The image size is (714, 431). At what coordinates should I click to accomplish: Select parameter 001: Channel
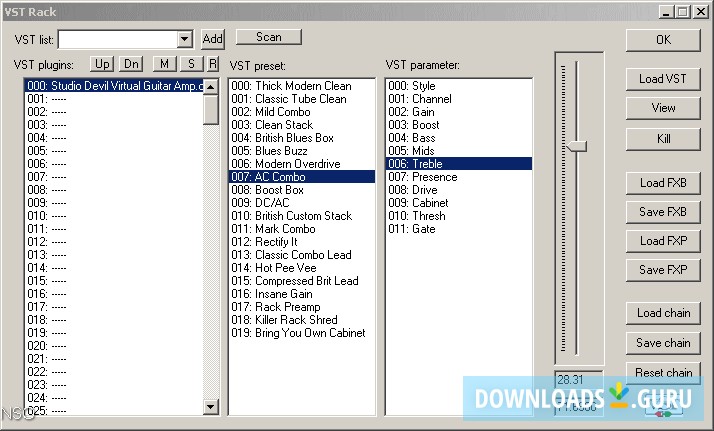[459, 99]
